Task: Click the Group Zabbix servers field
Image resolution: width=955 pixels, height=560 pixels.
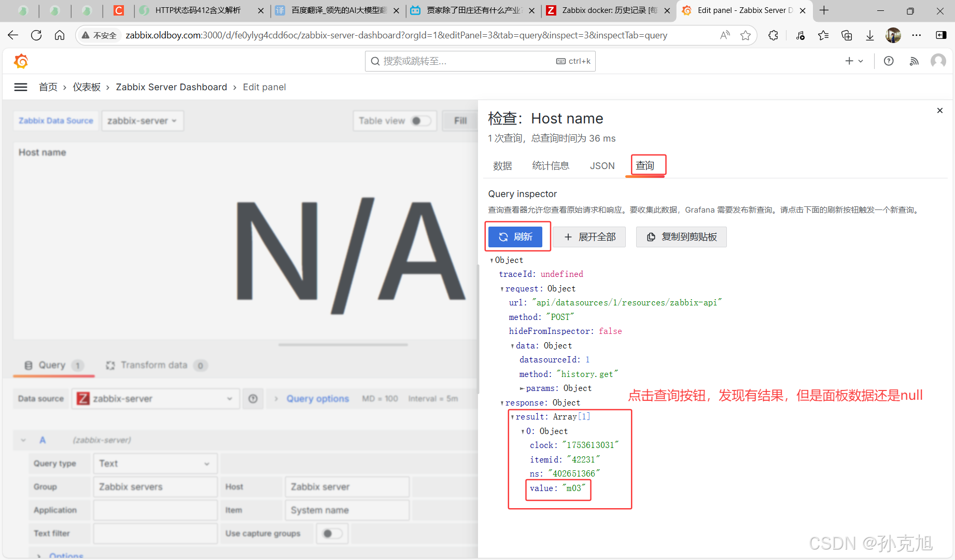Action: point(155,487)
